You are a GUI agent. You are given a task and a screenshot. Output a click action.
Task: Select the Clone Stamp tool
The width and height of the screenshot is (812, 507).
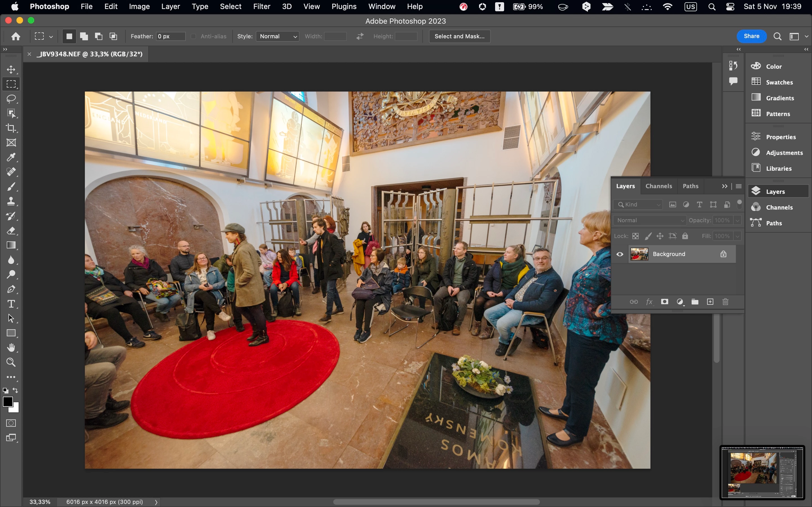(11, 201)
